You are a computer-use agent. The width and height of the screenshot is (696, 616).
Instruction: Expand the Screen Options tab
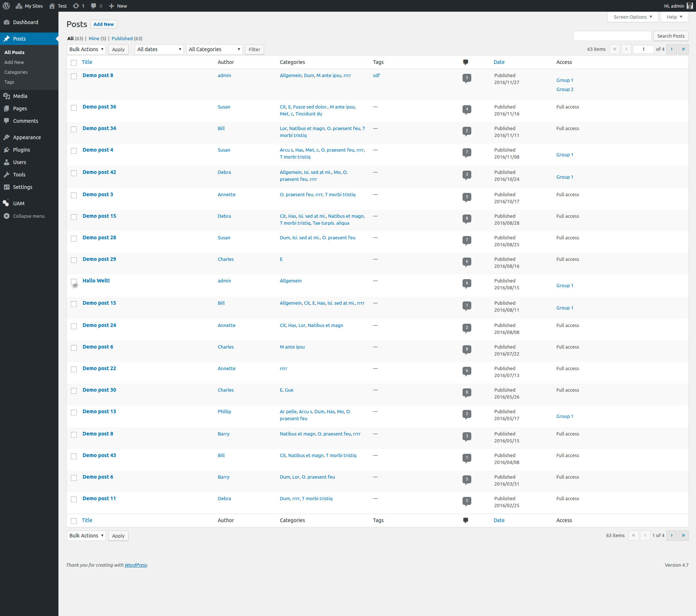point(632,17)
